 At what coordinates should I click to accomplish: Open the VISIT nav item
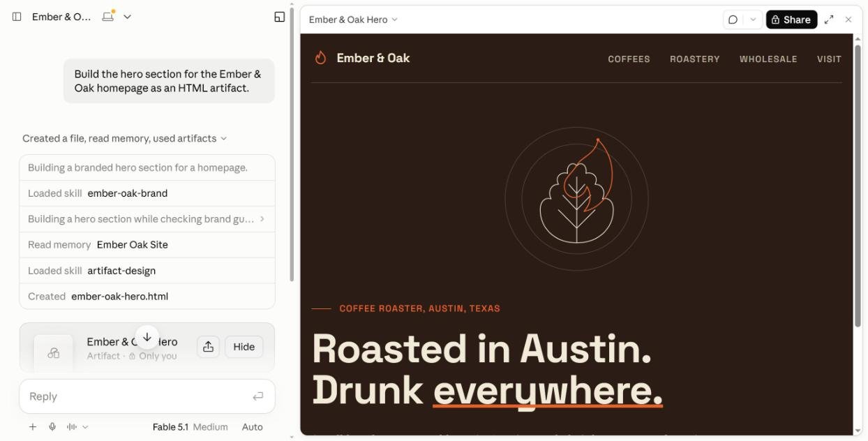(829, 59)
